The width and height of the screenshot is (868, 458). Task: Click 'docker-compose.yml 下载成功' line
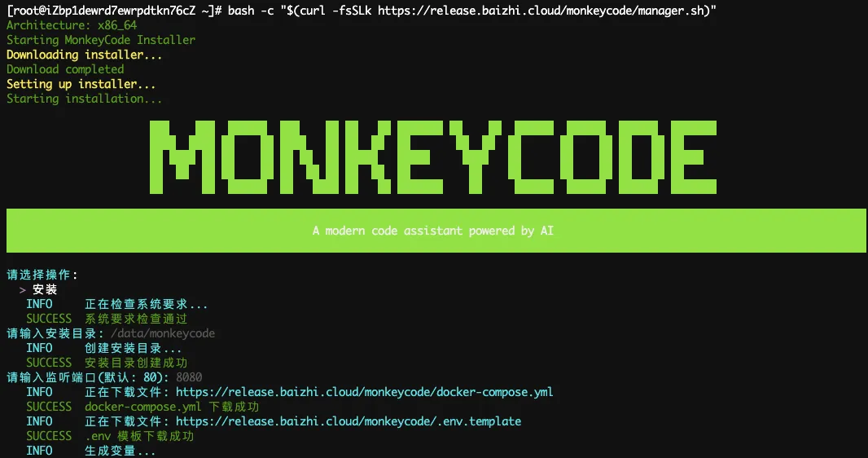pos(172,407)
